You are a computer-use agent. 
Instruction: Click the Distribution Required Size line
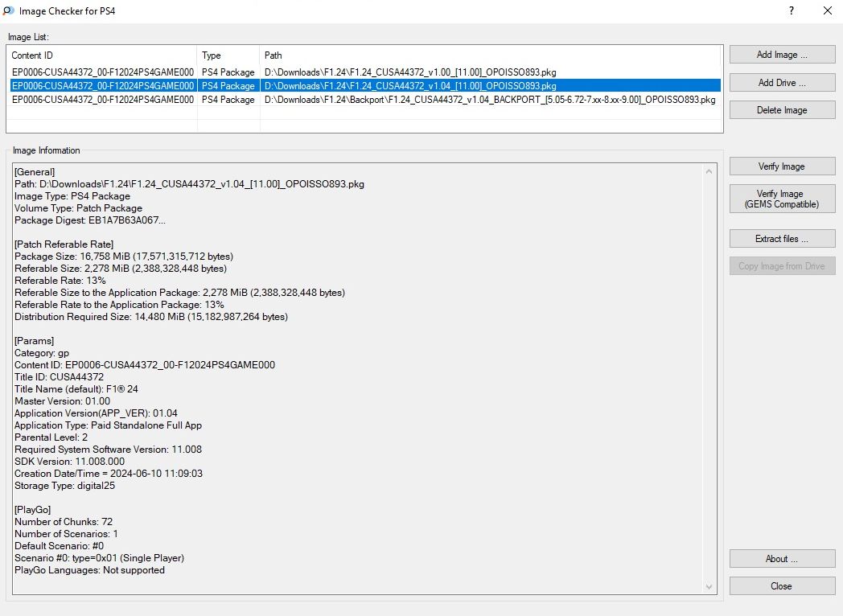(151, 317)
